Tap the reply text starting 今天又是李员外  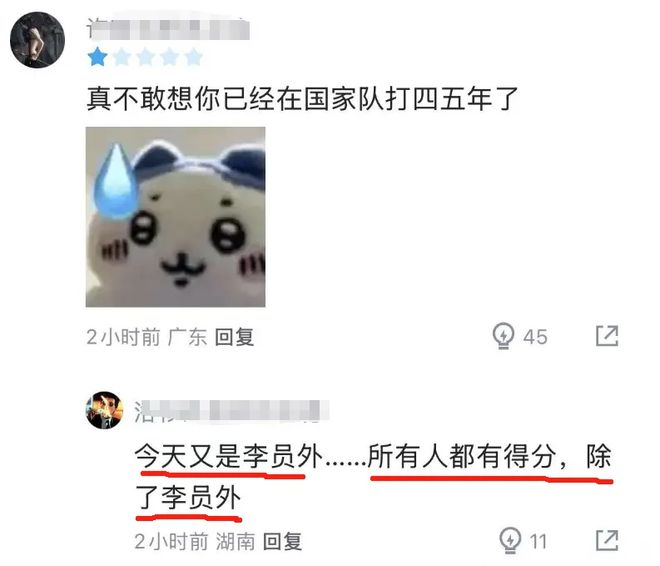click(373, 476)
